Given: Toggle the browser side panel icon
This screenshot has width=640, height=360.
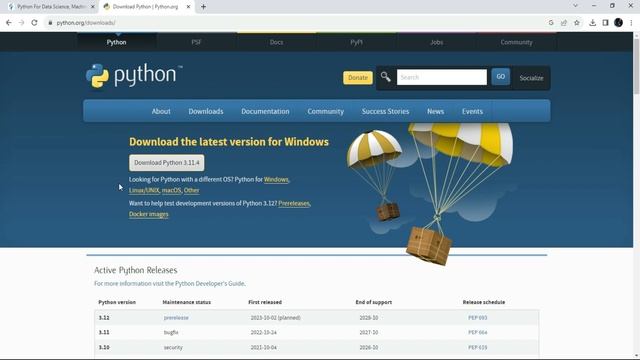Looking at the screenshot, I should click(605, 23).
